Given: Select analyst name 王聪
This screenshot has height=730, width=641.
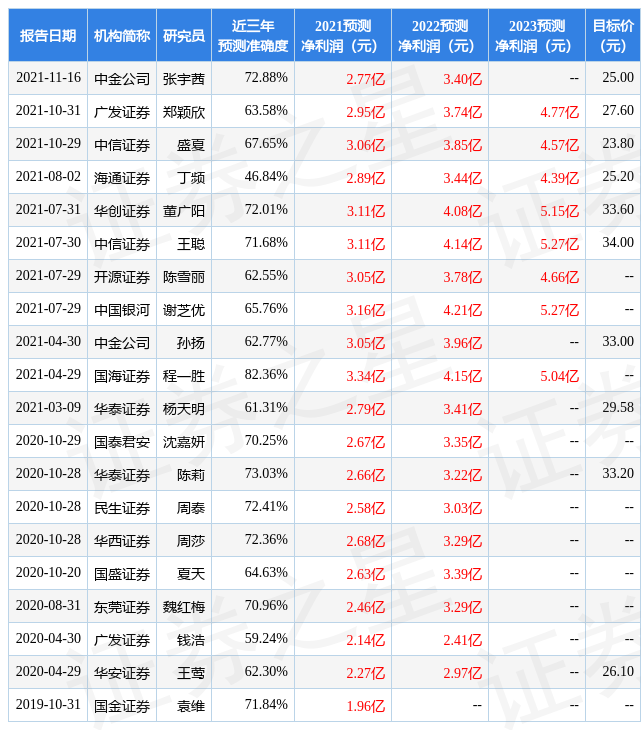Looking at the screenshot, I should [x=191, y=244].
